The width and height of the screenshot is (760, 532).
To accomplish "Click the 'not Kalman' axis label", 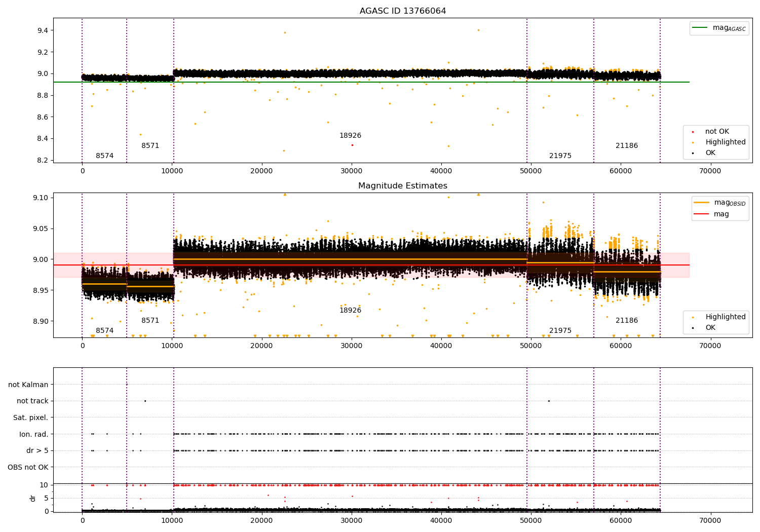I will pos(28,385).
